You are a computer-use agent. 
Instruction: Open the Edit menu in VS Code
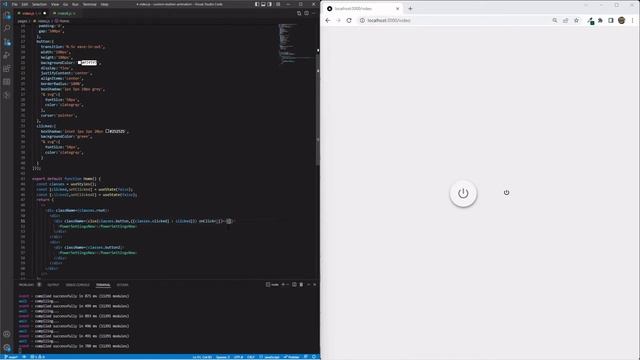click(25, 4)
